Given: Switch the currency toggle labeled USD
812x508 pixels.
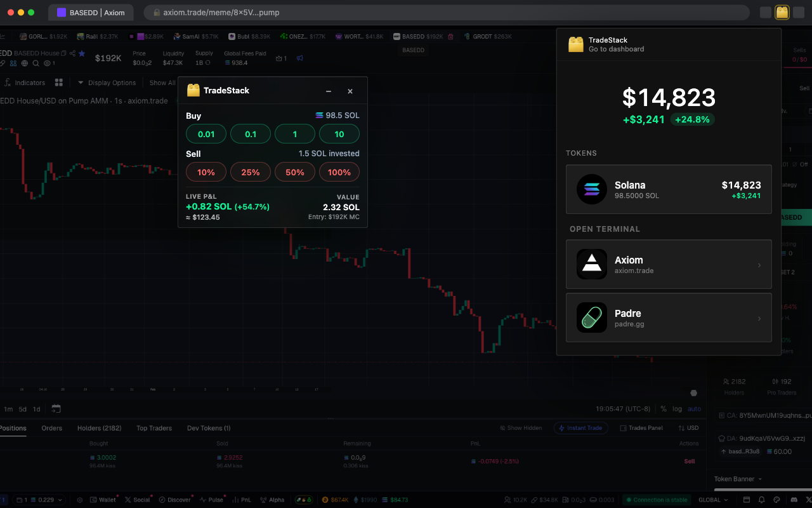Looking at the screenshot, I should pos(688,428).
